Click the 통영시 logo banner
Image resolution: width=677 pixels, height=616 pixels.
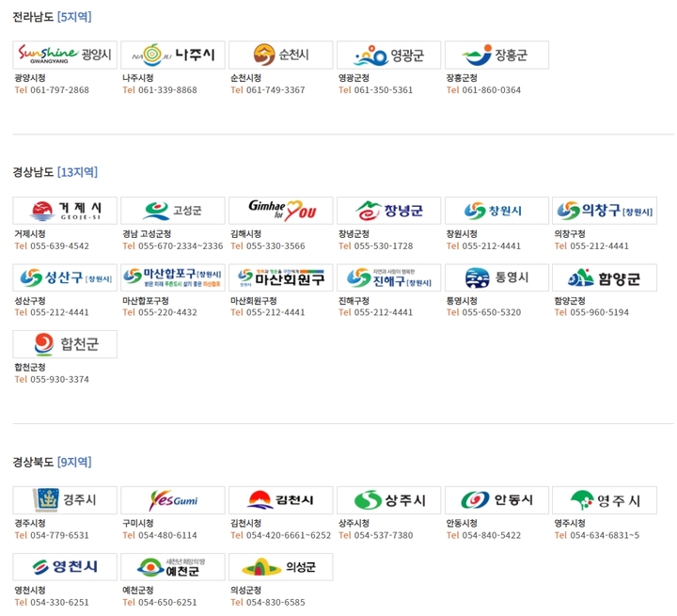[x=496, y=277]
